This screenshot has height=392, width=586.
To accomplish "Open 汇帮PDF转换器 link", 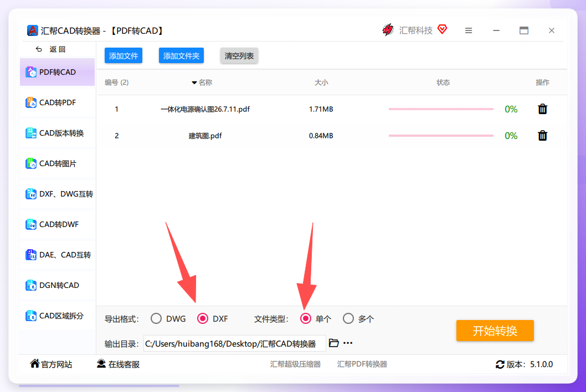I will 362,364.
